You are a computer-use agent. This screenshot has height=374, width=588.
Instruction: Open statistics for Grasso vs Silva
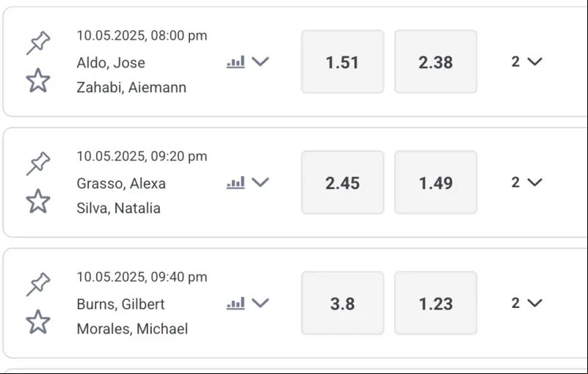click(x=236, y=183)
